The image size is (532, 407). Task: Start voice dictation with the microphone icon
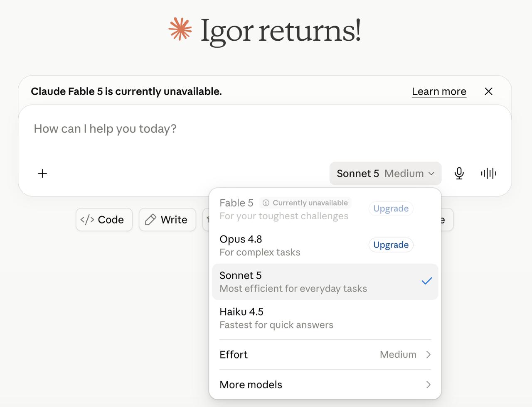[x=459, y=173]
